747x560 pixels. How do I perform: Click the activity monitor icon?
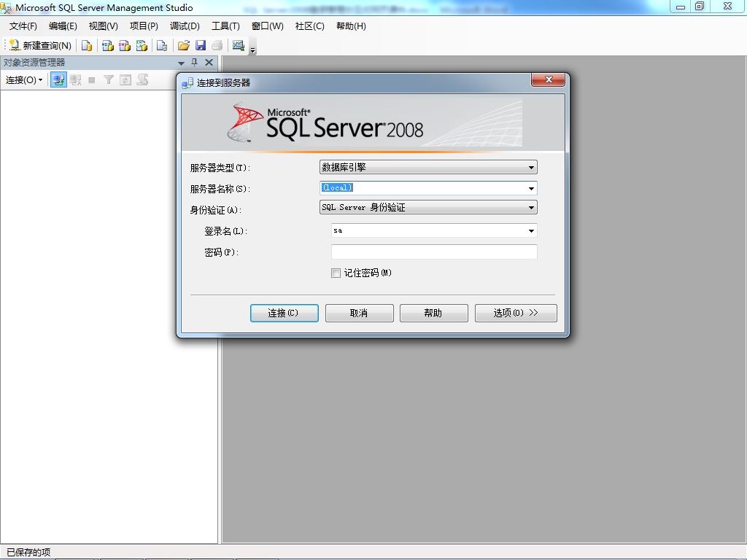[x=239, y=45]
